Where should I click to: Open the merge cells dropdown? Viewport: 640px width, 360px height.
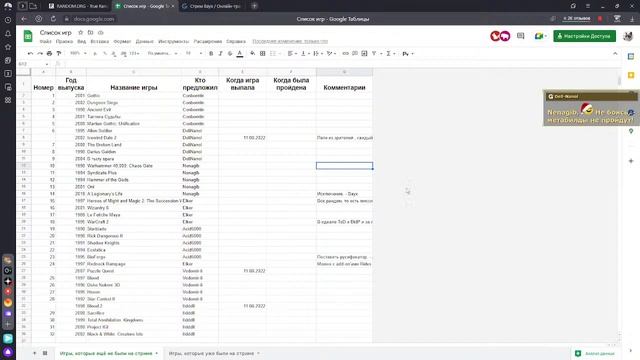point(275,53)
